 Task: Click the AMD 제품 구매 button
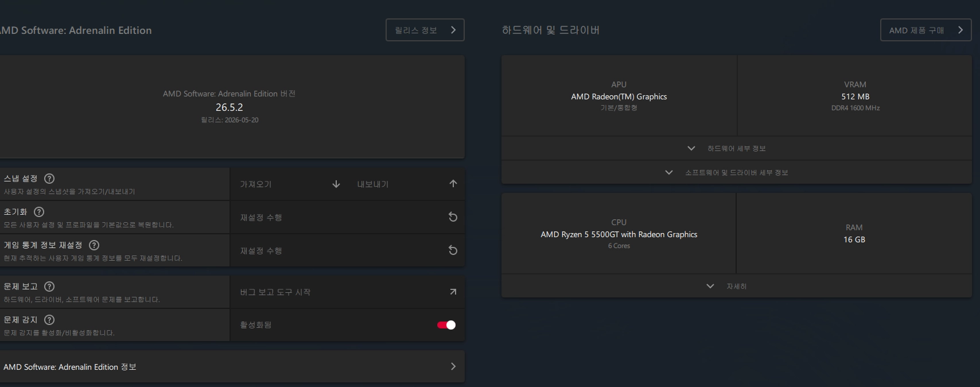tap(925, 30)
